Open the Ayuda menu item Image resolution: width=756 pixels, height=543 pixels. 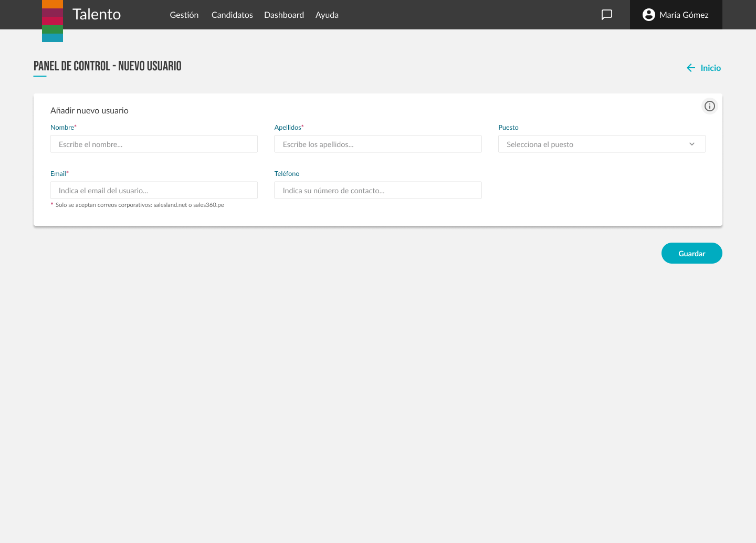[x=327, y=15]
